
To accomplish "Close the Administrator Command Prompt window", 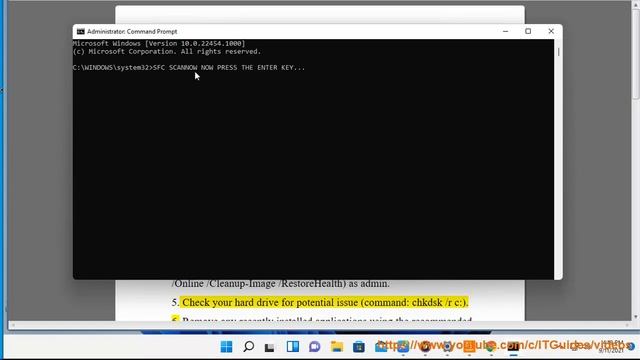I will [x=551, y=31].
